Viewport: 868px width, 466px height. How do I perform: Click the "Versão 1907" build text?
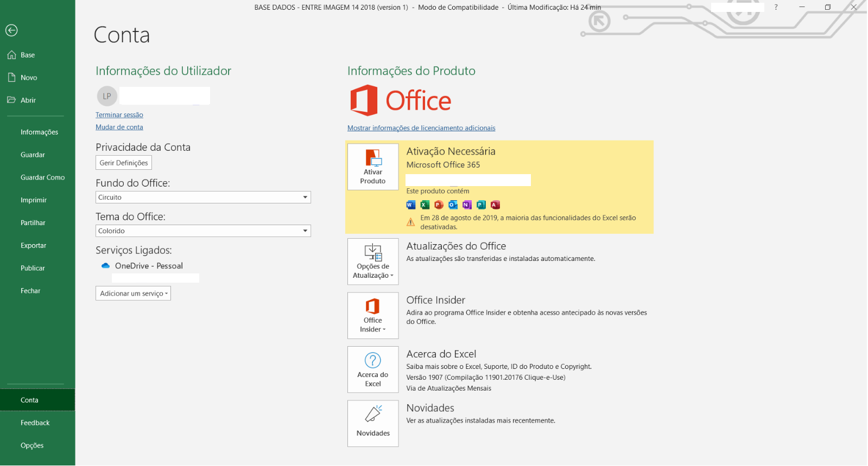[x=486, y=378]
